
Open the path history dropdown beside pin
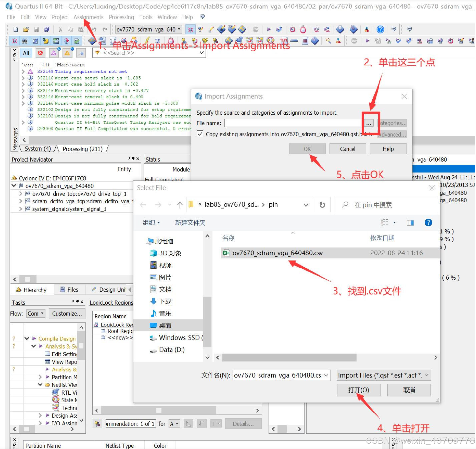pos(306,205)
